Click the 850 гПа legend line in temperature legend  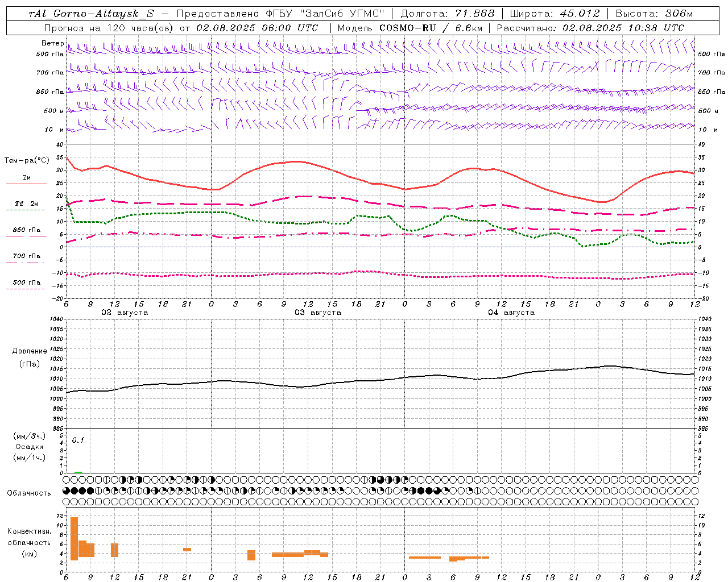pyautogui.click(x=26, y=236)
